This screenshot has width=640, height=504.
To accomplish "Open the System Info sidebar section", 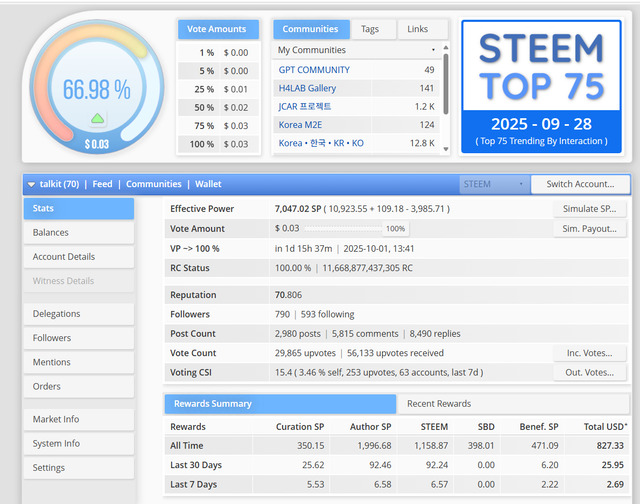I will pyautogui.click(x=79, y=443).
